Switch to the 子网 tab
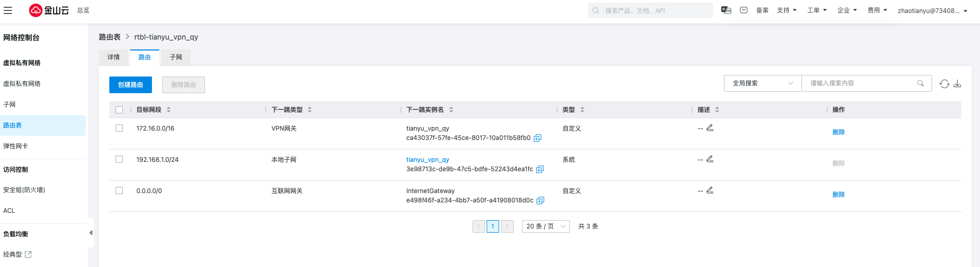 176,57
